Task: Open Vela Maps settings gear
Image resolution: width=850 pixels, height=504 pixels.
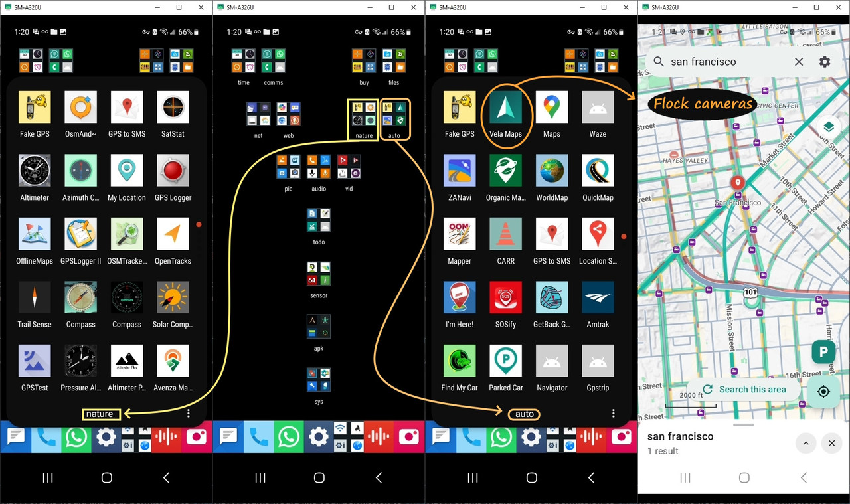Action: pos(825,62)
